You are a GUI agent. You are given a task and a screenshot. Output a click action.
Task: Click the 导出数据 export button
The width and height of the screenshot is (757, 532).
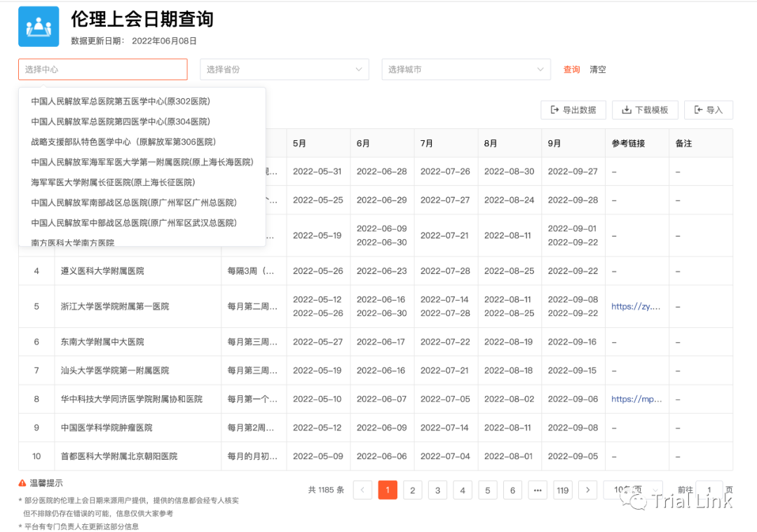click(573, 110)
